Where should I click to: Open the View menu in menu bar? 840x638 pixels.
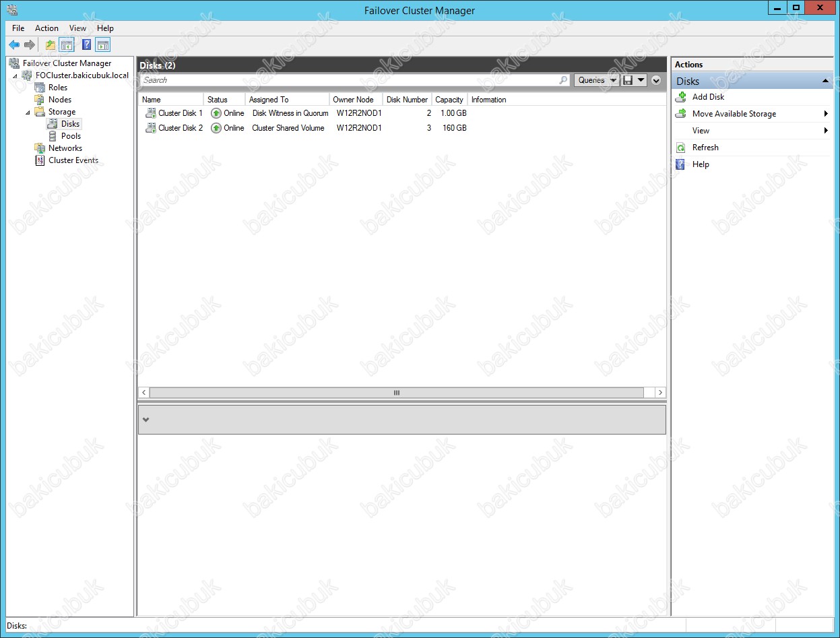tap(77, 28)
